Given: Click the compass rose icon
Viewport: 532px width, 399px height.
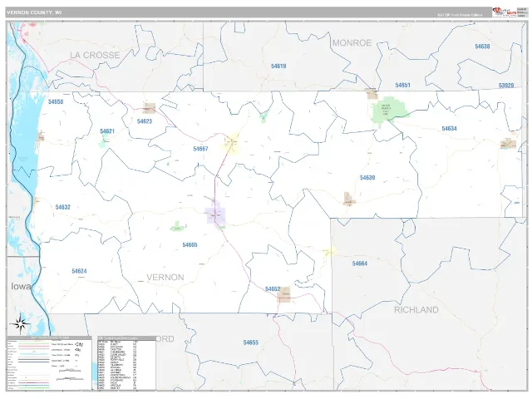Looking at the screenshot, I should (20, 323).
